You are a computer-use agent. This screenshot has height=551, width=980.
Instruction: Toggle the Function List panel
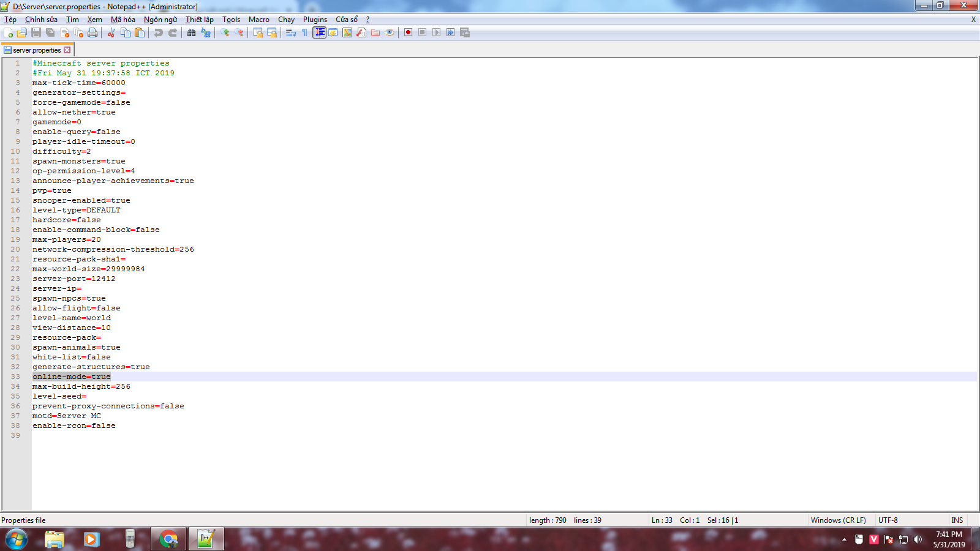point(361,32)
